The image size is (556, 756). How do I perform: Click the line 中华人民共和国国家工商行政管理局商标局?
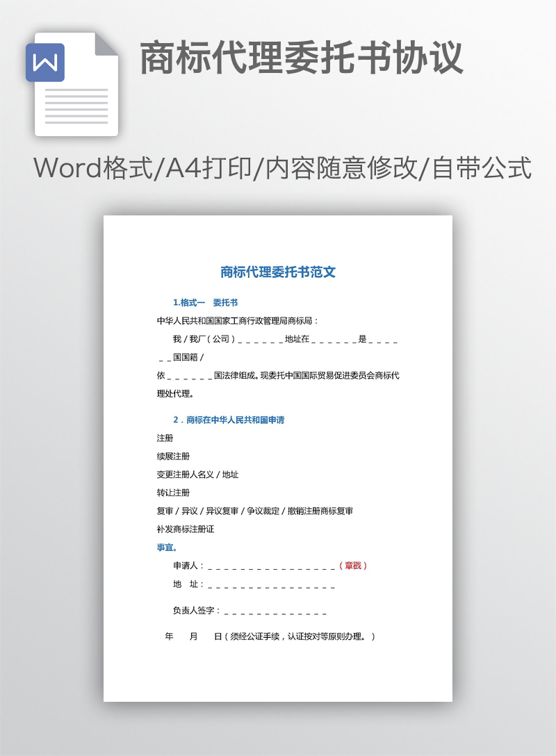point(237,320)
